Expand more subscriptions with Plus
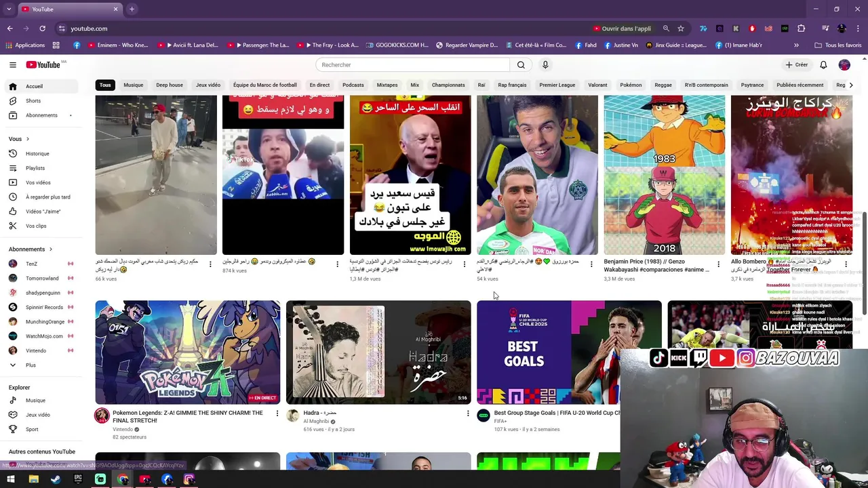The image size is (868, 488). (42, 365)
